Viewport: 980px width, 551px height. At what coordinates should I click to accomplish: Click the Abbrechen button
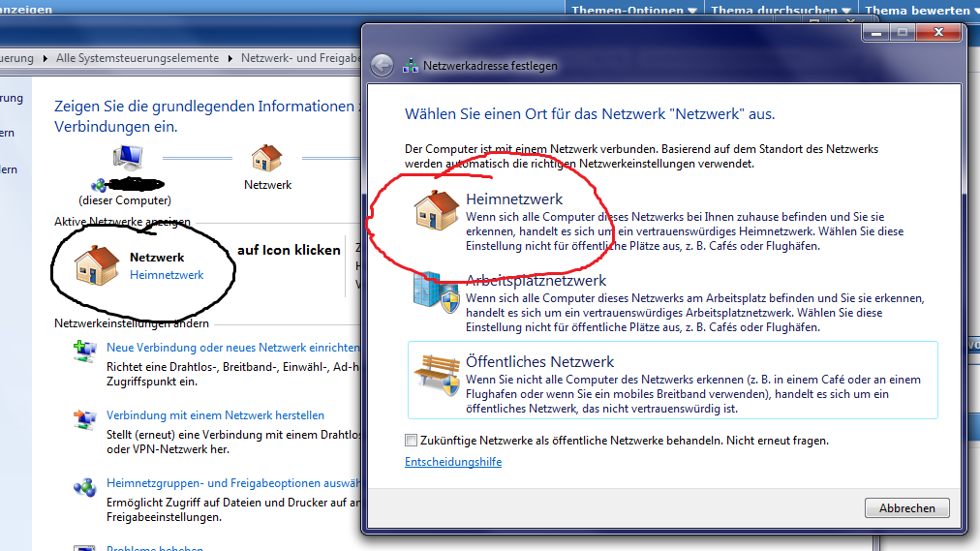tap(906, 507)
